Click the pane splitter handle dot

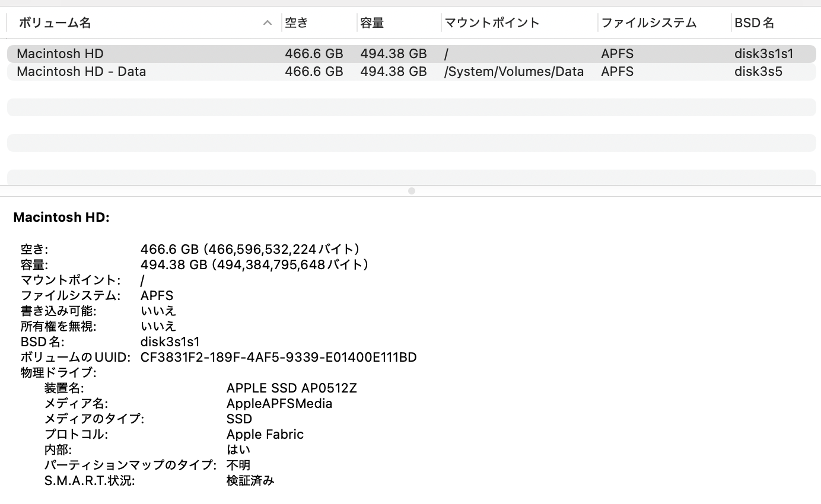click(x=411, y=191)
